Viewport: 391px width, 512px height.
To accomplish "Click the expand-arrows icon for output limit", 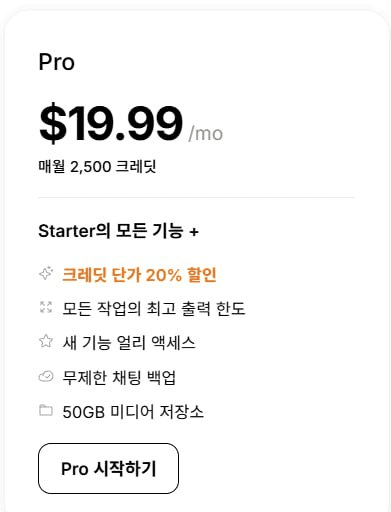I will tap(46, 307).
